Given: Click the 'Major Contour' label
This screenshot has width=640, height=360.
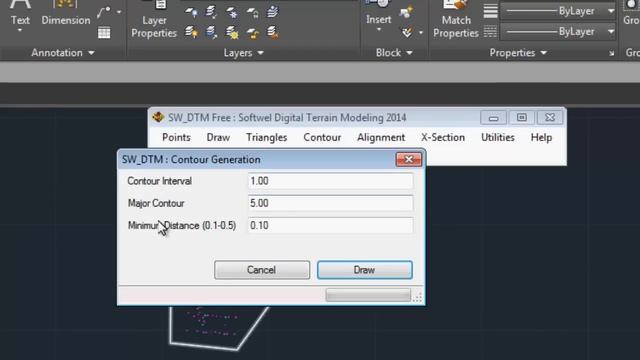Looking at the screenshot, I should tap(156, 203).
